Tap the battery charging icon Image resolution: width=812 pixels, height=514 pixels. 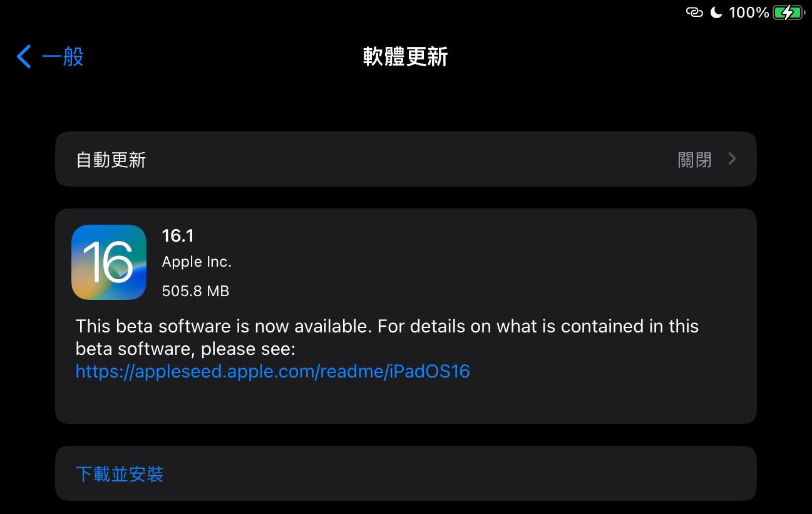point(788,13)
